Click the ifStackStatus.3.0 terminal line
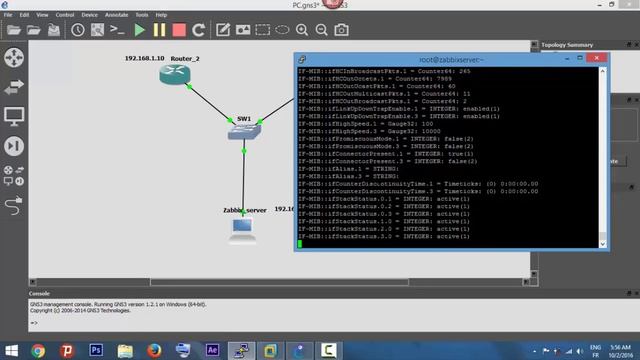Viewport: 640px width, 360px height. coord(384,236)
